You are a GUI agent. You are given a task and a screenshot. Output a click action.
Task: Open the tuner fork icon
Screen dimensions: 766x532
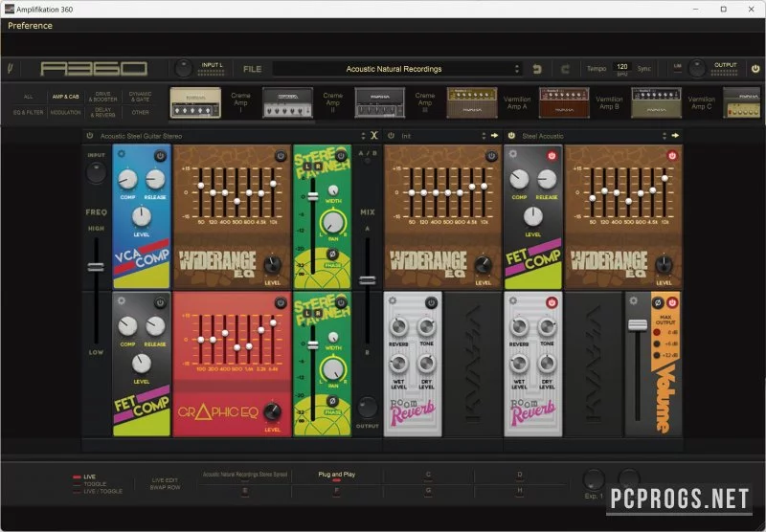tap(11, 69)
